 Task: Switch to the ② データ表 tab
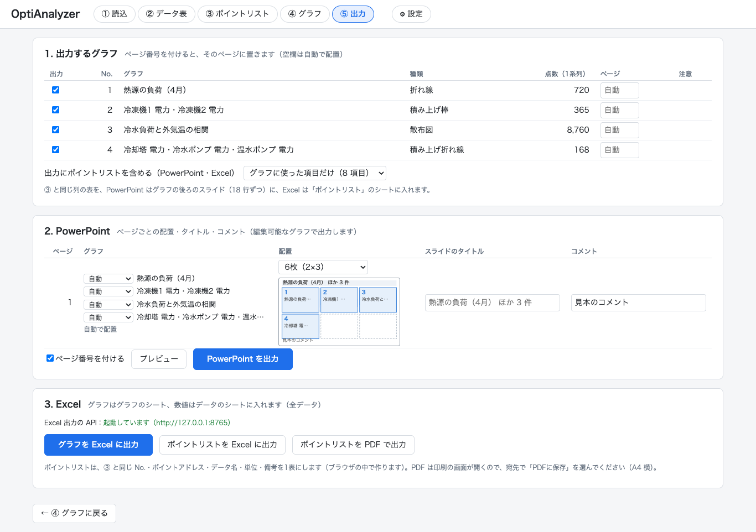[x=167, y=14]
